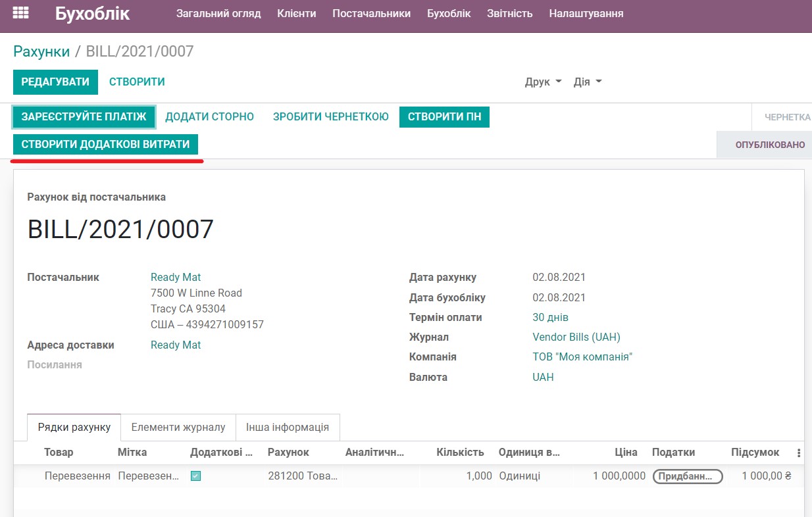Image resolution: width=812 pixels, height=517 pixels.
Task: Open the Постачальники menu
Action: [371, 12]
